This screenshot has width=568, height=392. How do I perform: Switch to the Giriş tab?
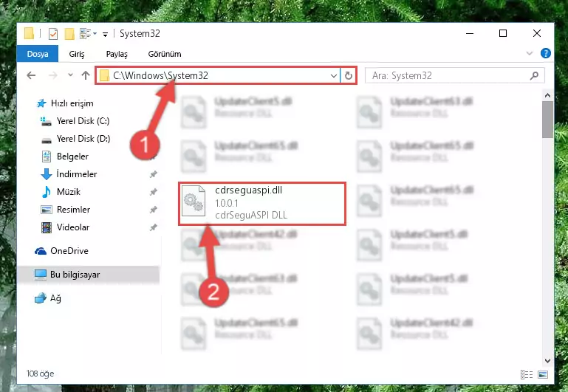(77, 54)
